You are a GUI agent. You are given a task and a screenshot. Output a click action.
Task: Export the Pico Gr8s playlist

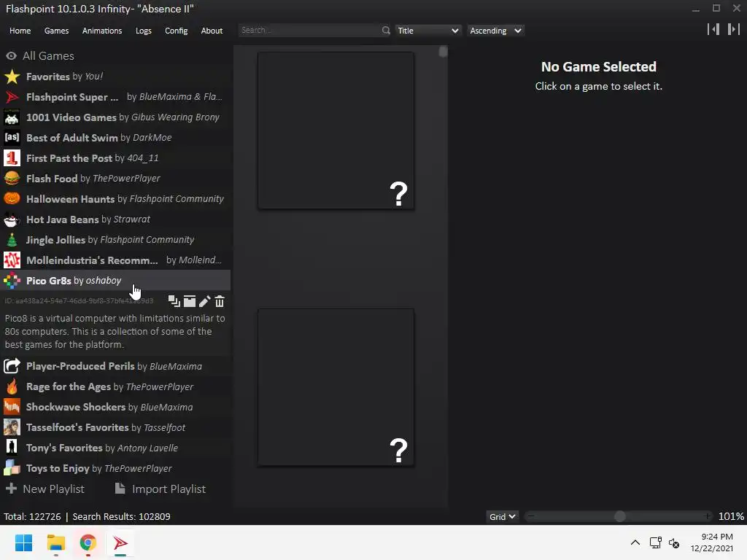point(190,301)
